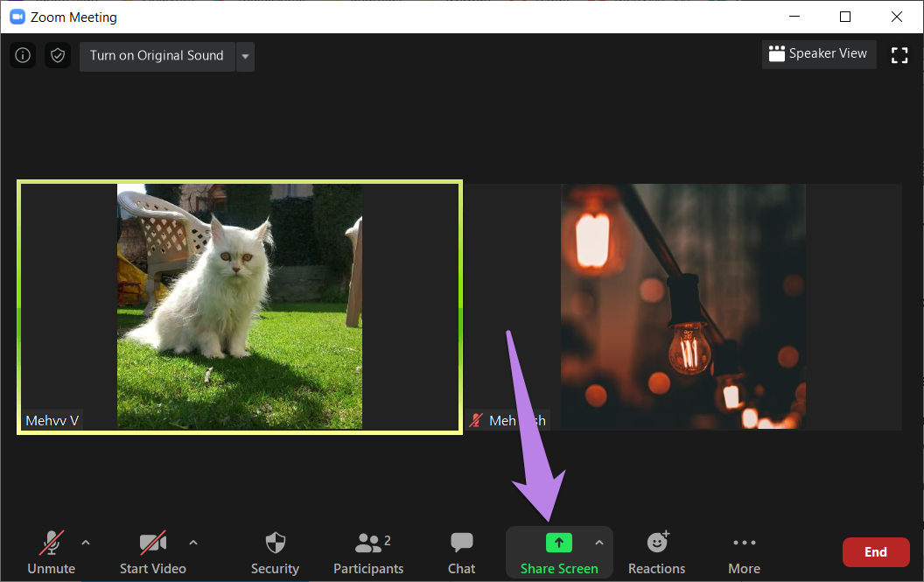Enter full screen mode
The image size is (924, 582).
[x=899, y=55]
